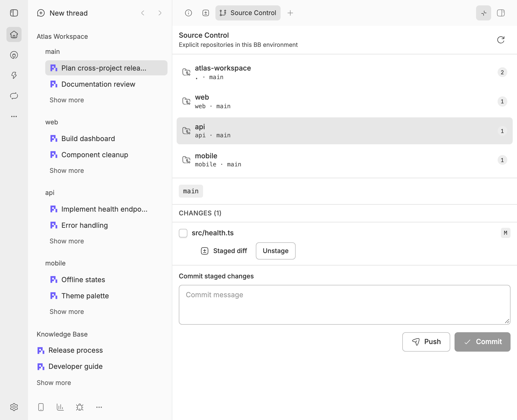Image resolution: width=517 pixels, height=420 pixels.
Task: Add a new tab with plus icon
Action: coord(290,13)
